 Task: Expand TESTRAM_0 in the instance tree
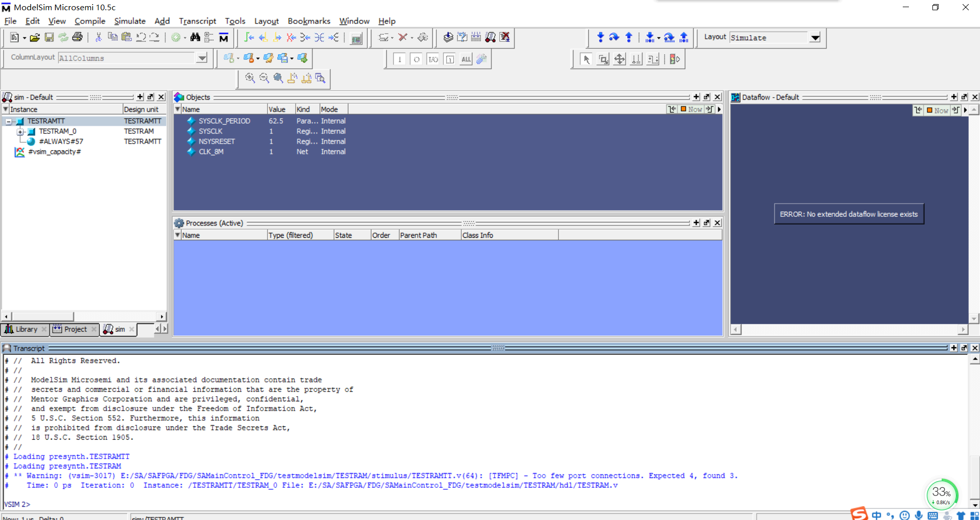coord(20,131)
